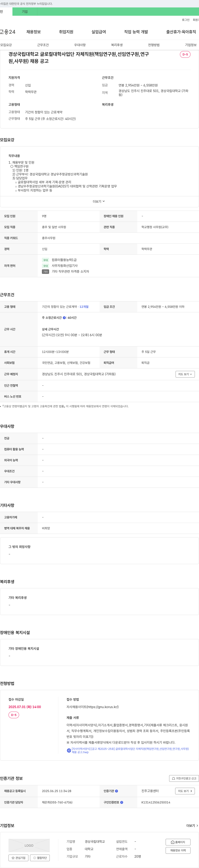
Task: Open attached 채용 공고.hwp file link
Action: [x=130, y=751]
